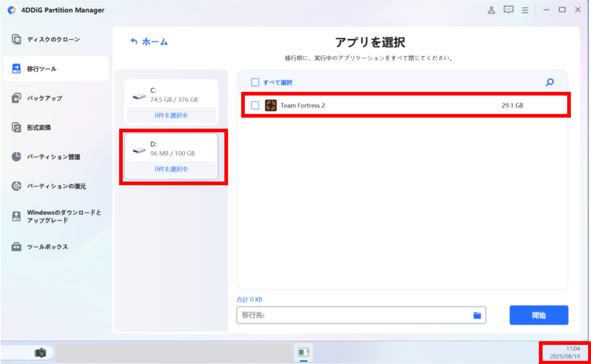This screenshot has height=364, width=591.
Task: Open the feedback chat icon
Action: click(509, 10)
